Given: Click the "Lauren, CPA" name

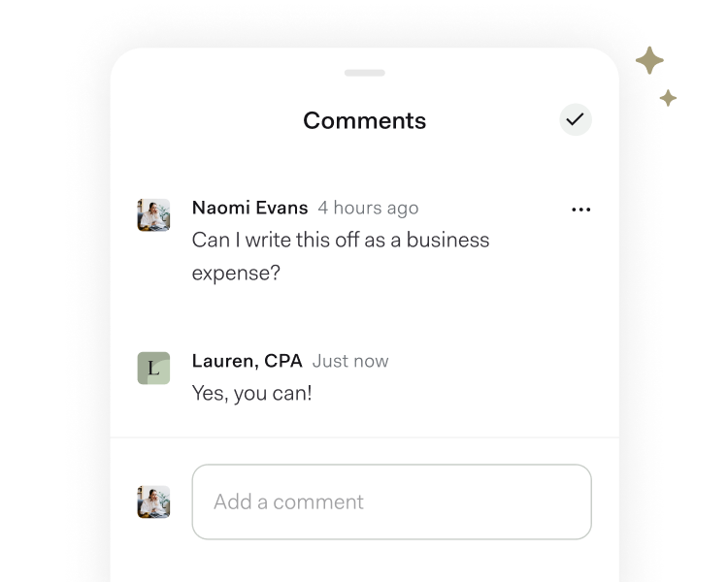Looking at the screenshot, I should [x=247, y=361].
